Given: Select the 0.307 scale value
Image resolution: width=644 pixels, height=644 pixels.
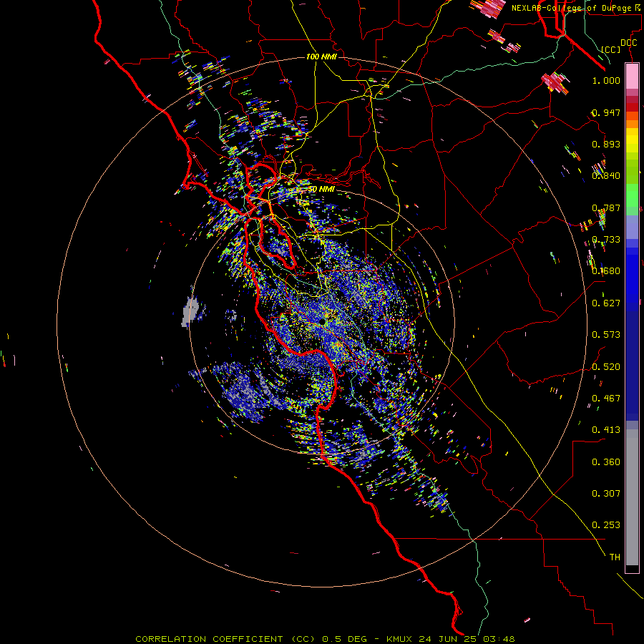Looking at the screenshot, I should coord(606,494).
